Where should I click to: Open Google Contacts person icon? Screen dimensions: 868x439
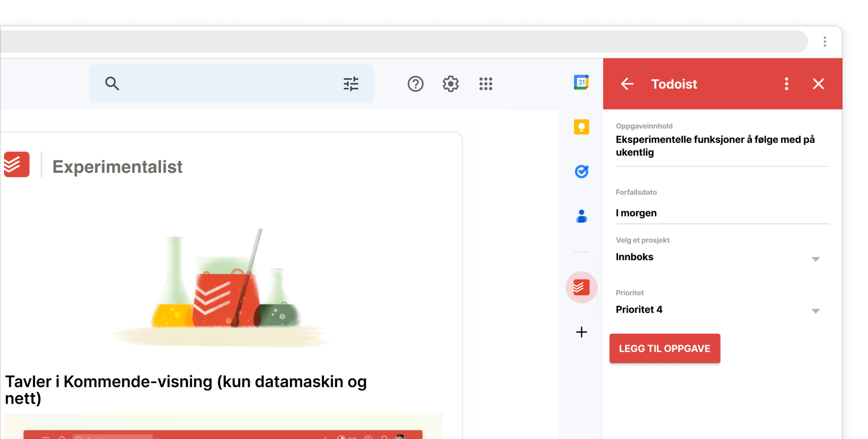(x=581, y=216)
